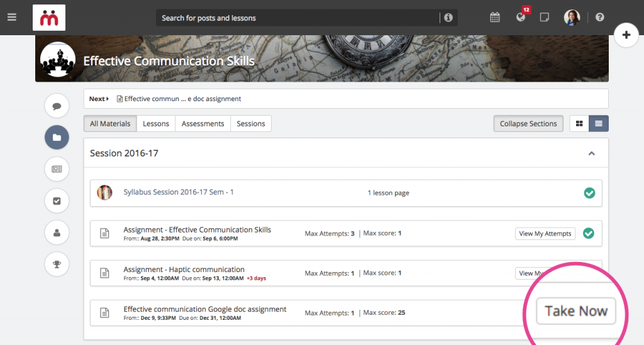Select the Assessments tab
The image size is (644, 345).
click(x=203, y=123)
